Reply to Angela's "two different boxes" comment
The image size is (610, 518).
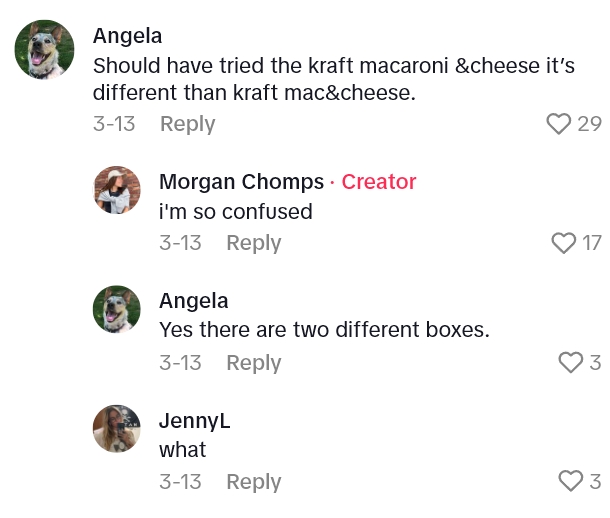coord(253,363)
